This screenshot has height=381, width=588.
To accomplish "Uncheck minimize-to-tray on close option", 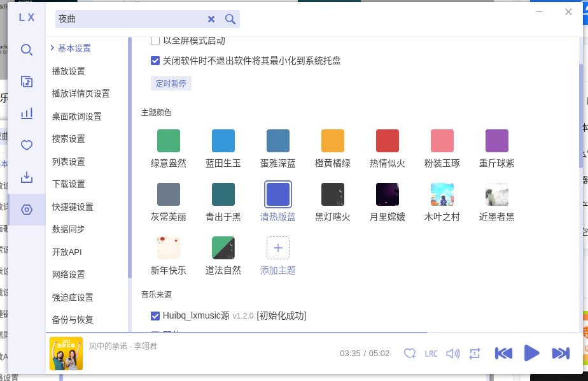I will 155,61.
